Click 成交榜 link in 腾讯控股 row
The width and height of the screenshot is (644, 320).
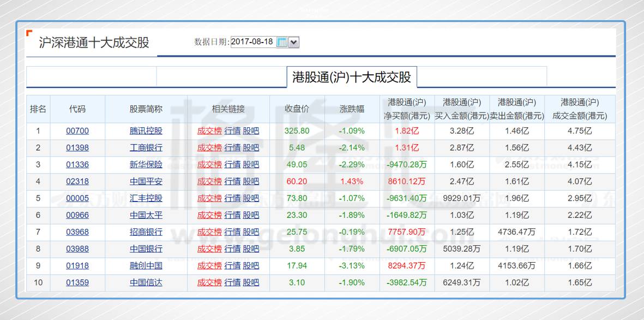(209, 131)
